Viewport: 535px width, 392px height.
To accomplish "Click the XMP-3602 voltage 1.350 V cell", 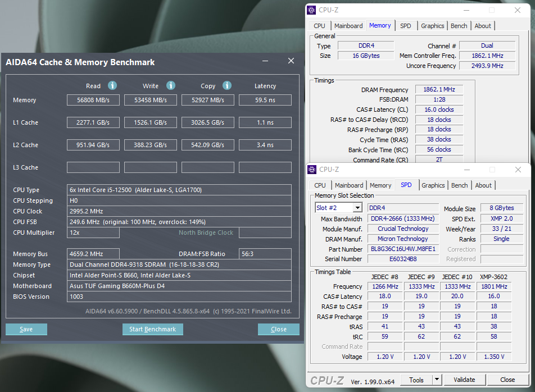I will click(x=494, y=357).
